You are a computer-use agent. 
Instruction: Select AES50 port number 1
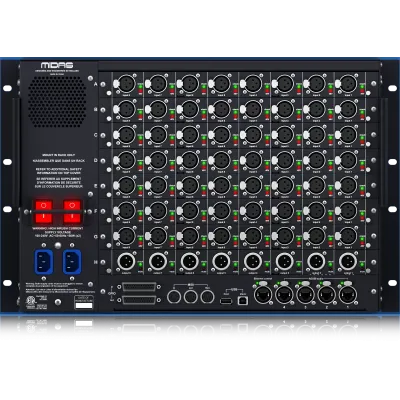coord(348,294)
